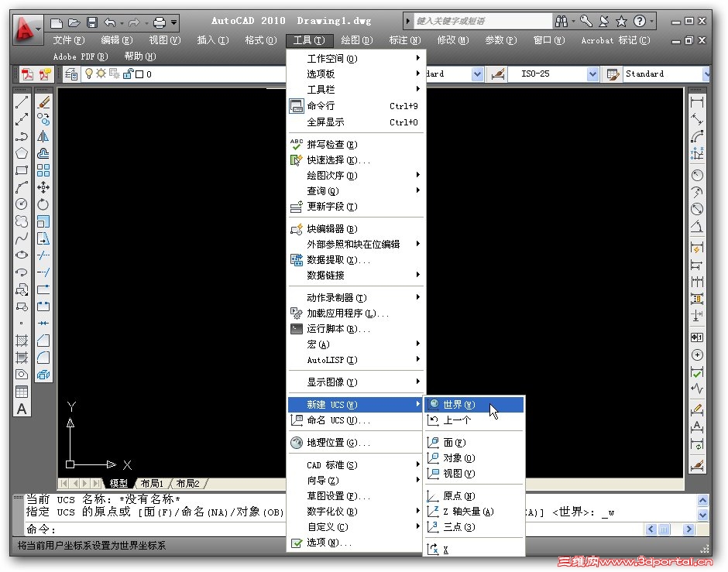Select the Table draw tool
Viewport: 728px width, 572px height.
(x=22, y=392)
